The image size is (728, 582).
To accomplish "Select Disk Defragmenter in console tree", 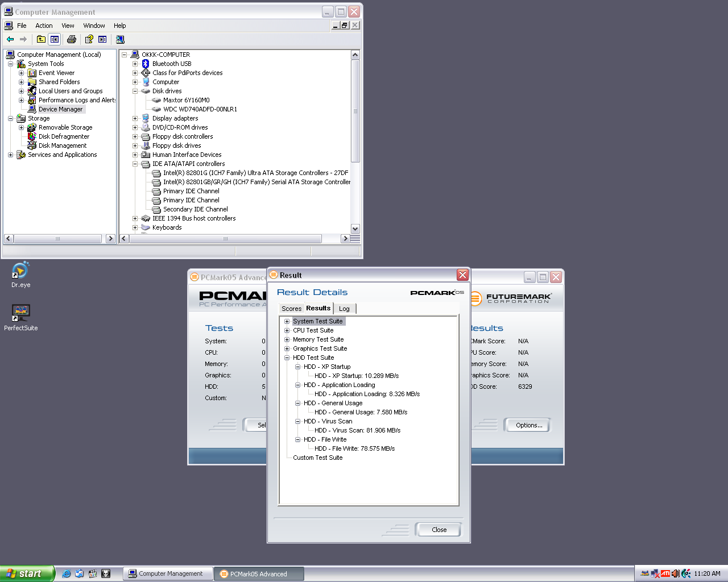I will [64, 136].
